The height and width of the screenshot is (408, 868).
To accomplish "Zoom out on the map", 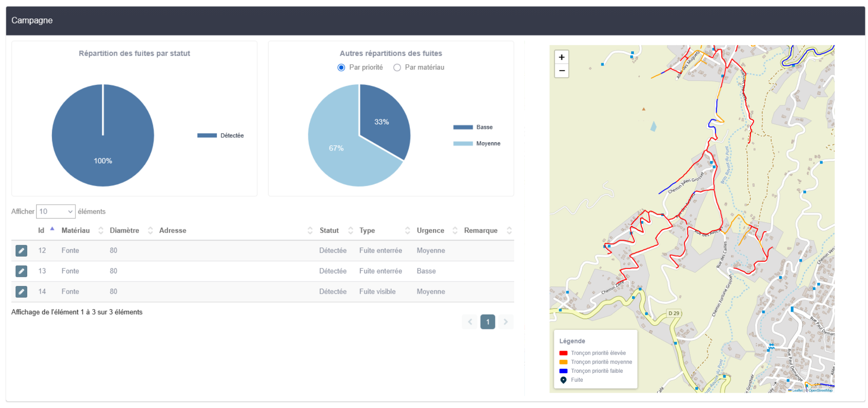I will tap(561, 71).
